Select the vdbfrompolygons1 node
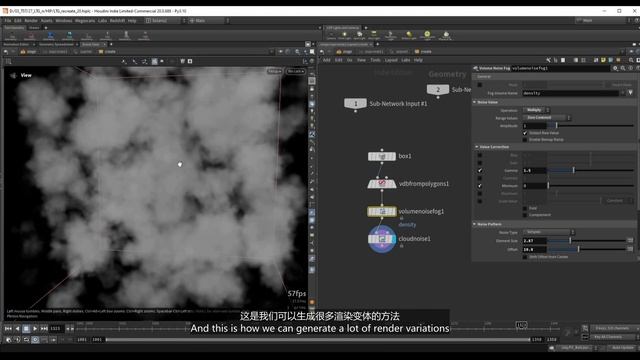This screenshot has width=640, height=360. click(382, 184)
